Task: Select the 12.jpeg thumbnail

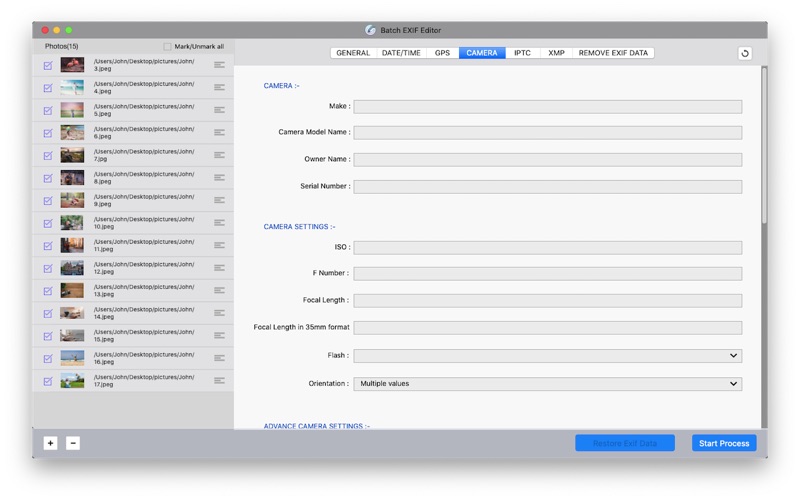Action: click(72, 268)
